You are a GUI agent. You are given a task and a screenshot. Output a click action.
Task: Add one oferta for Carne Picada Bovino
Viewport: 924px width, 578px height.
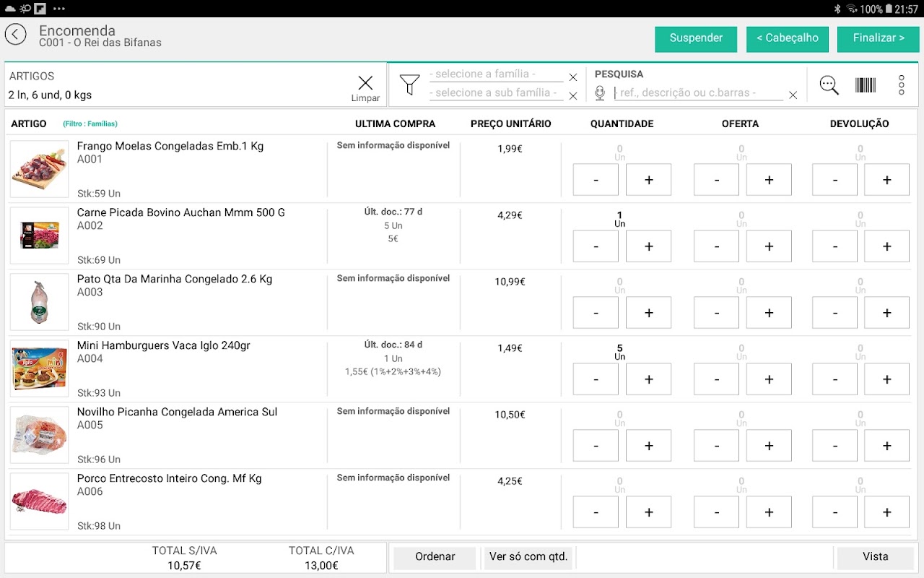[x=769, y=246]
